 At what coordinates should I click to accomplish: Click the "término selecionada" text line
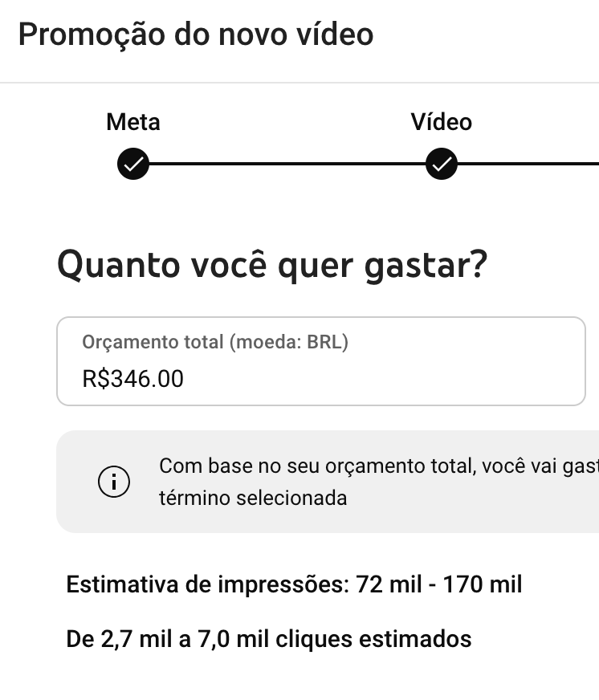pyautogui.click(x=253, y=498)
